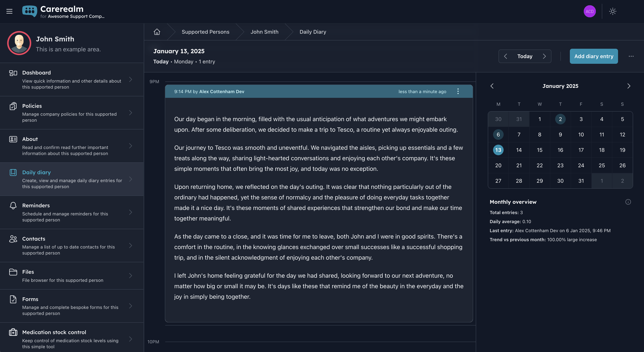This screenshot has width=644, height=352.
Task: Open diary entry three-dot options menu
Action: tap(458, 91)
